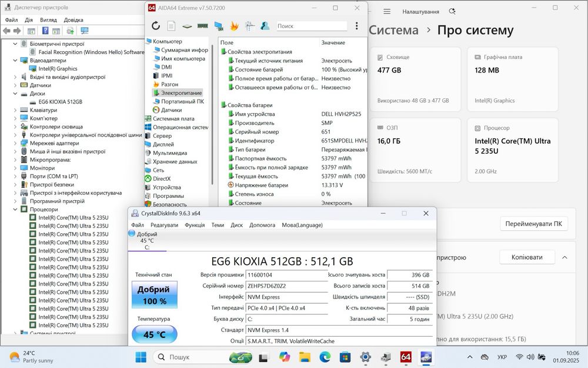588x368 pixels.
Task: Open the Мова(Language) menu in CrystalDiskInfo
Action: coord(302,225)
